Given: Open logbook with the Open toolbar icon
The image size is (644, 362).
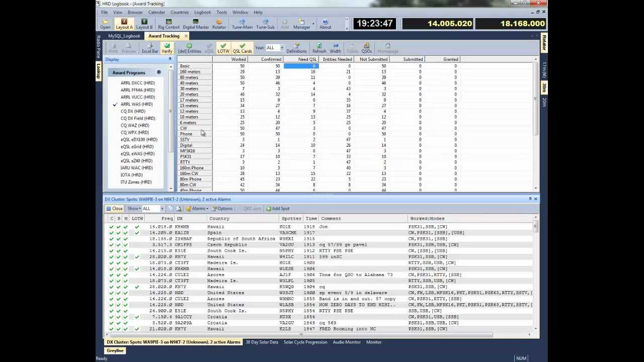Looking at the screenshot, I should pyautogui.click(x=105, y=24).
